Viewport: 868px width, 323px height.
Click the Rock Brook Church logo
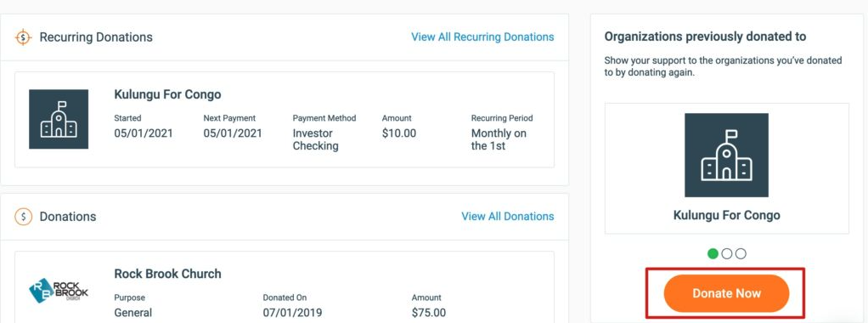pos(59,289)
